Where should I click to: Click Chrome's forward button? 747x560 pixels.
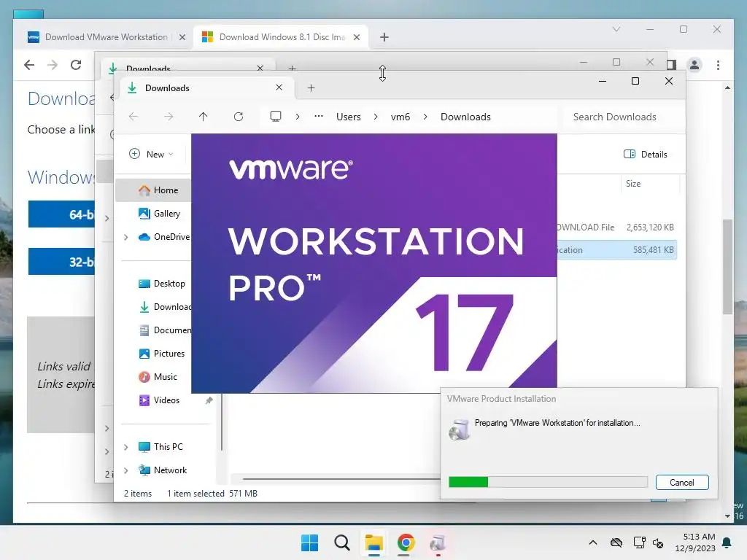click(53, 65)
